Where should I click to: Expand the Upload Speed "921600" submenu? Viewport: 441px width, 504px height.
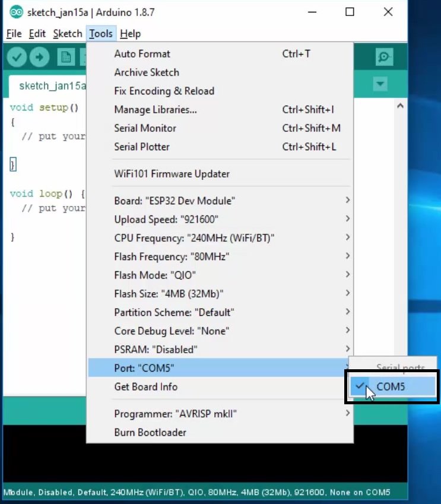pos(221,220)
